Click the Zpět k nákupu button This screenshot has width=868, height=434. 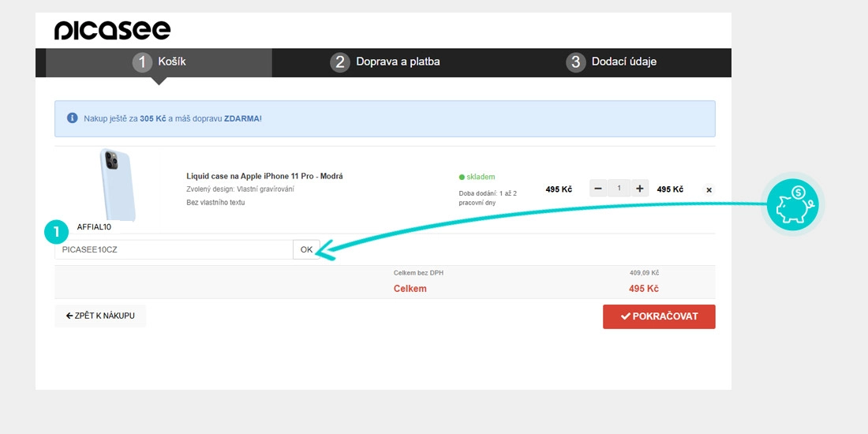click(x=100, y=316)
